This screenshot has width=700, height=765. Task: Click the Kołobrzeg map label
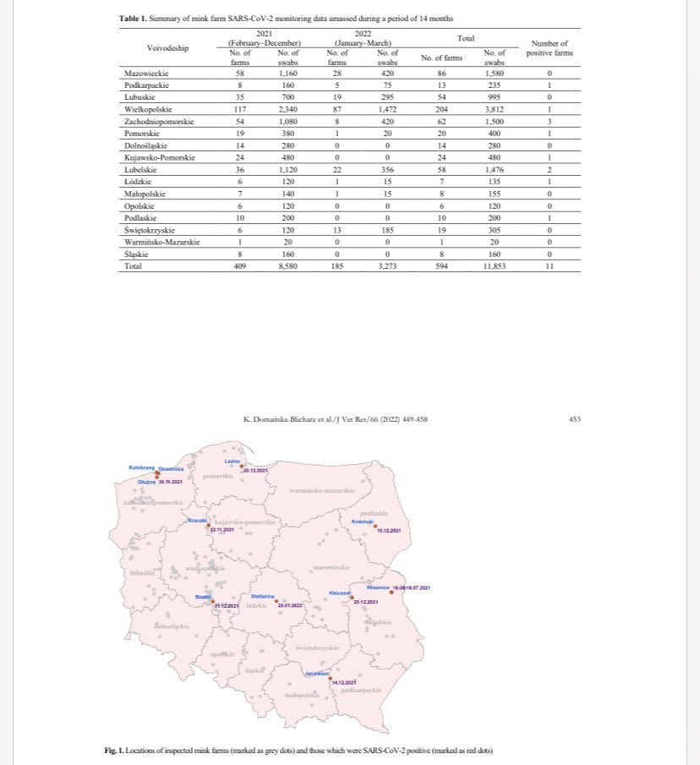141,467
